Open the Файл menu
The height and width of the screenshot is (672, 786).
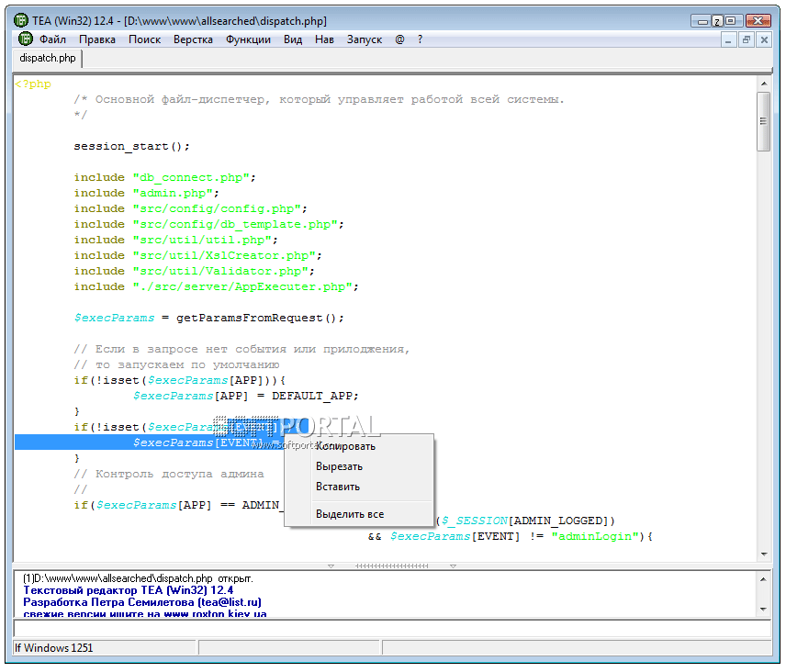[x=52, y=39]
